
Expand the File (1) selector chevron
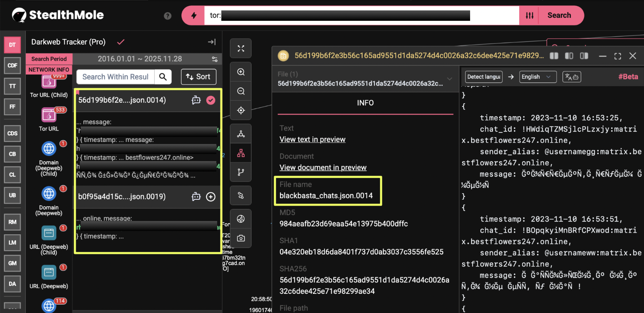449,79
